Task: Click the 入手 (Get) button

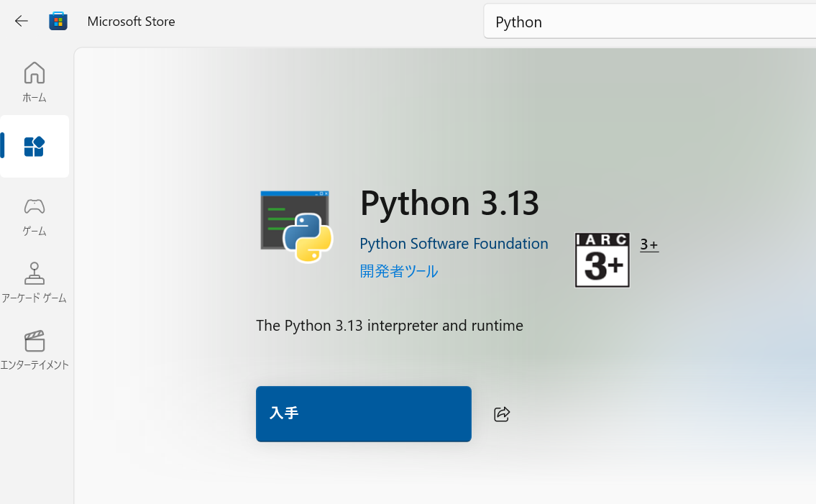Action: pyautogui.click(x=364, y=414)
